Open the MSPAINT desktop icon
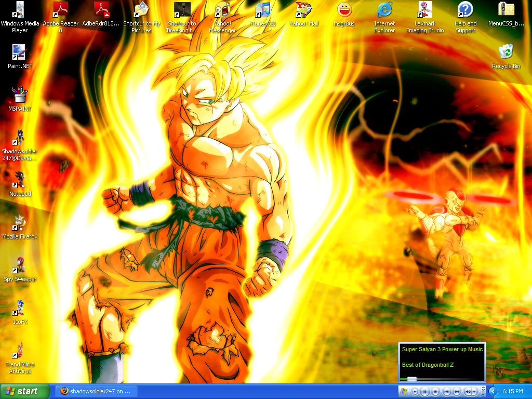This screenshot has height=399, width=532. [20, 99]
